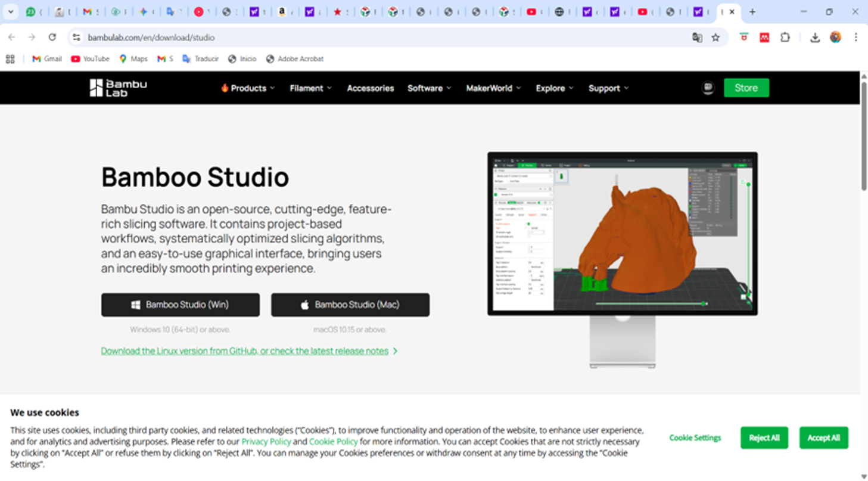Image resolution: width=868 pixels, height=481 pixels.
Task: Open the Chrome three-dot menu
Action: (x=855, y=38)
